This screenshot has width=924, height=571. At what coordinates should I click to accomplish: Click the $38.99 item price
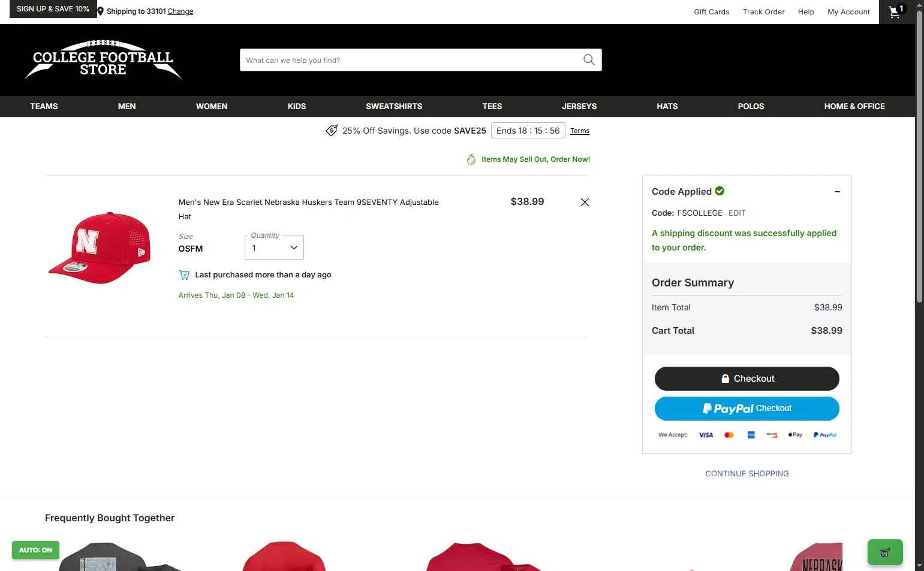pos(528,202)
